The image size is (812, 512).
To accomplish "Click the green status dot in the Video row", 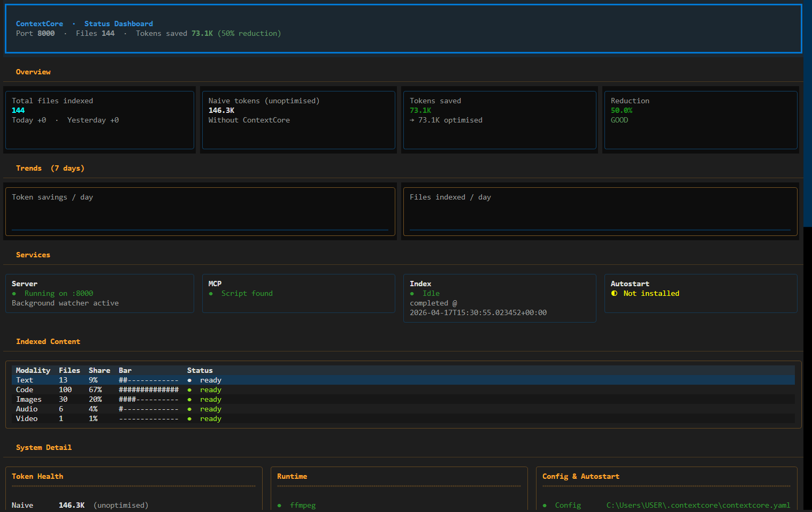I will coord(189,419).
